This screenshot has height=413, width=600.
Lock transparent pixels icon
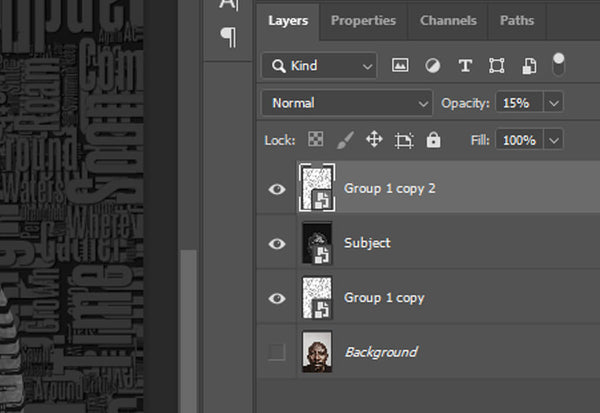pos(315,140)
